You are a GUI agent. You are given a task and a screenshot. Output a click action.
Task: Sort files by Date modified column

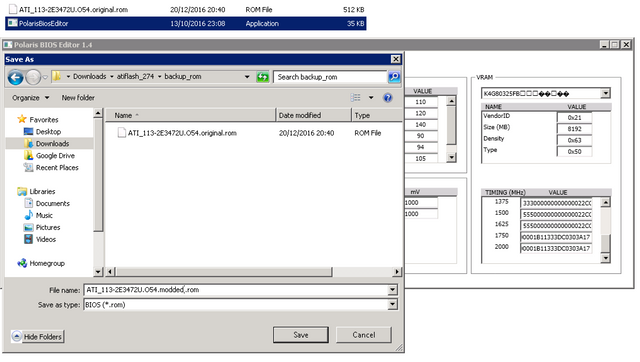313,115
